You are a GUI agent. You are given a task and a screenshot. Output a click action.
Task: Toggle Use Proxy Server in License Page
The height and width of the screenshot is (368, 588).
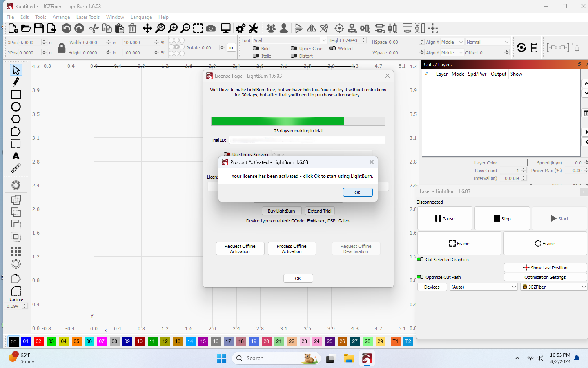227,155
